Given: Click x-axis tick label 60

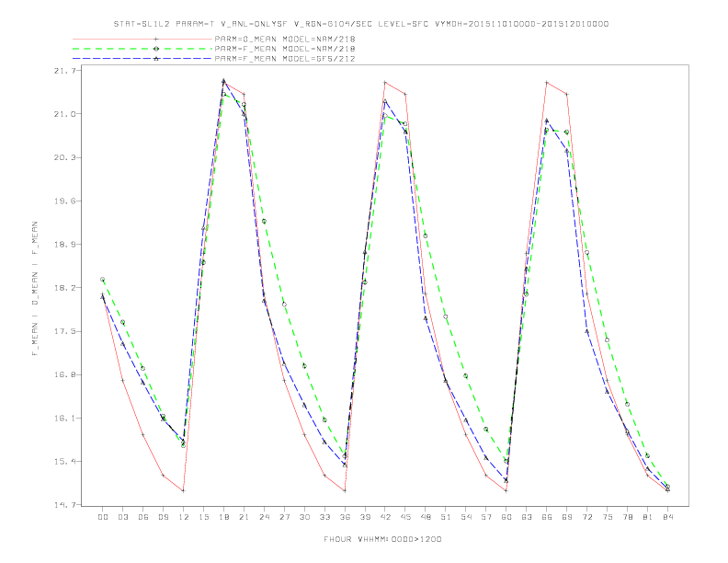Looking at the screenshot, I should pyautogui.click(x=506, y=517).
